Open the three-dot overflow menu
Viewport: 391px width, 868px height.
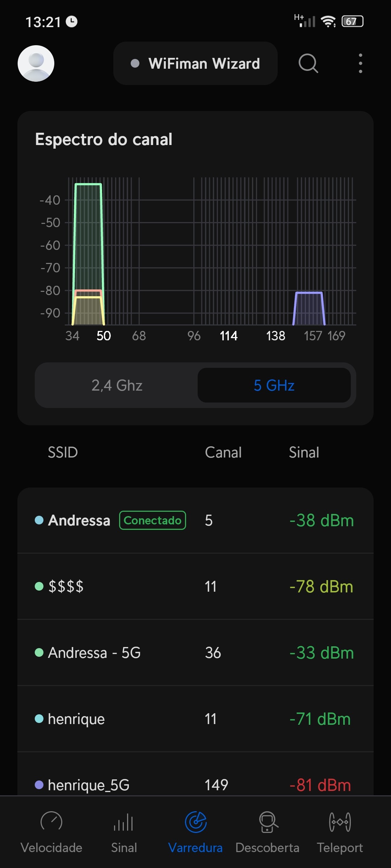point(360,64)
